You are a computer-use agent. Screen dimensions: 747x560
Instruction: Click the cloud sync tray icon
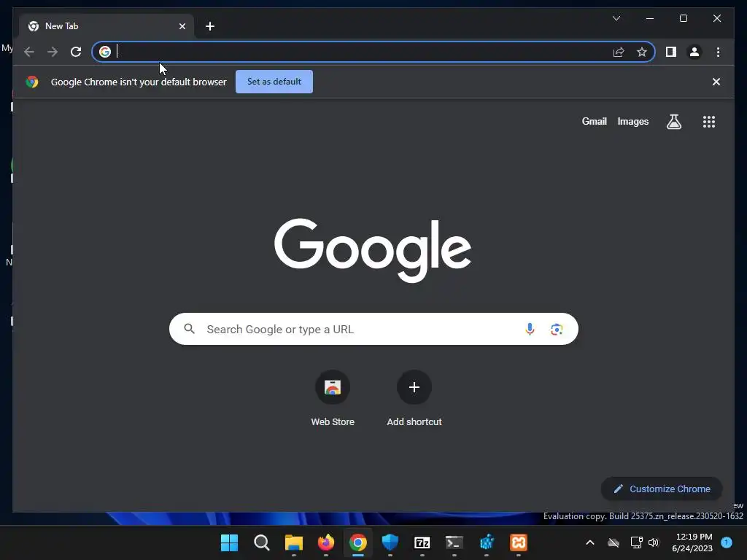pyautogui.click(x=614, y=542)
